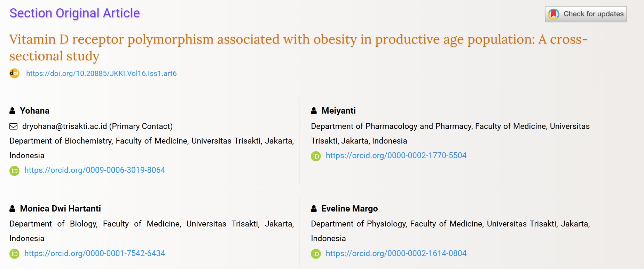Click the ORCID iD icon under Meiyanti

(x=316, y=156)
